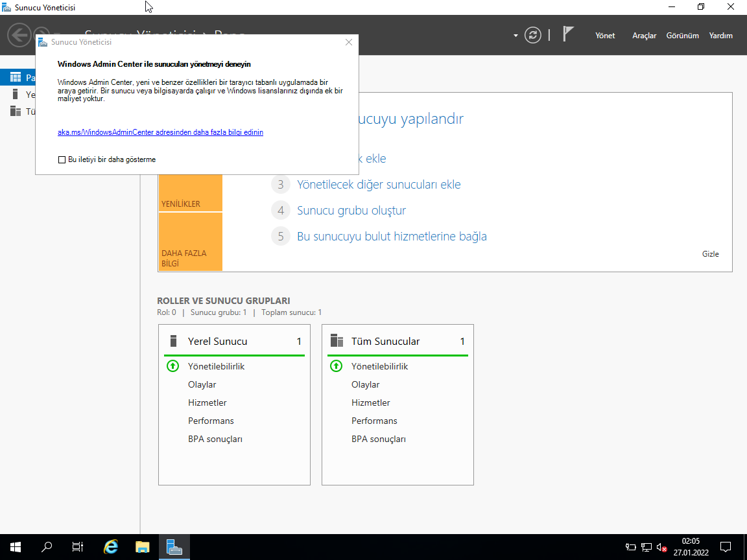Check 'Bu iletiyi bir daha gösterme' checkbox
The image size is (747, 560).
pyautogui.click(x=62, y=159)
